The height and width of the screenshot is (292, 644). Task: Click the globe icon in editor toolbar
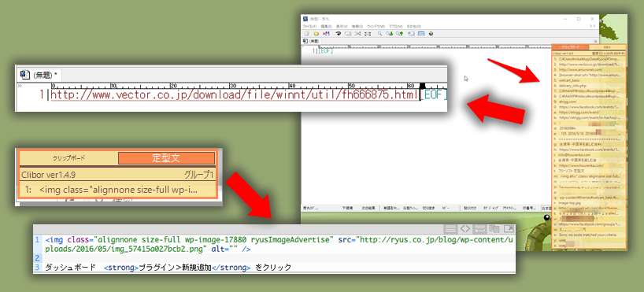431,34
